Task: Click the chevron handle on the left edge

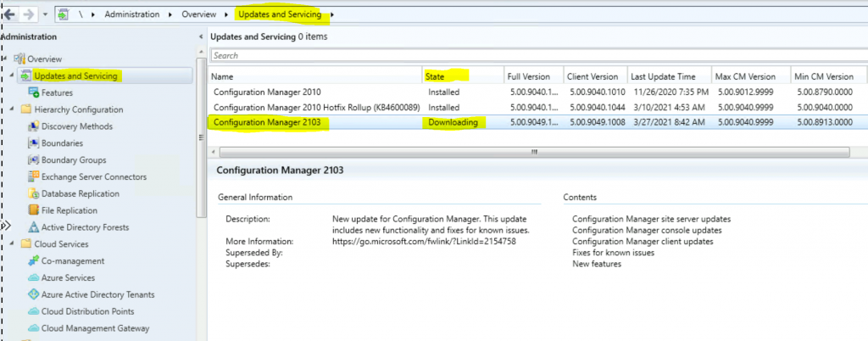Action: [x=6, y=226]
